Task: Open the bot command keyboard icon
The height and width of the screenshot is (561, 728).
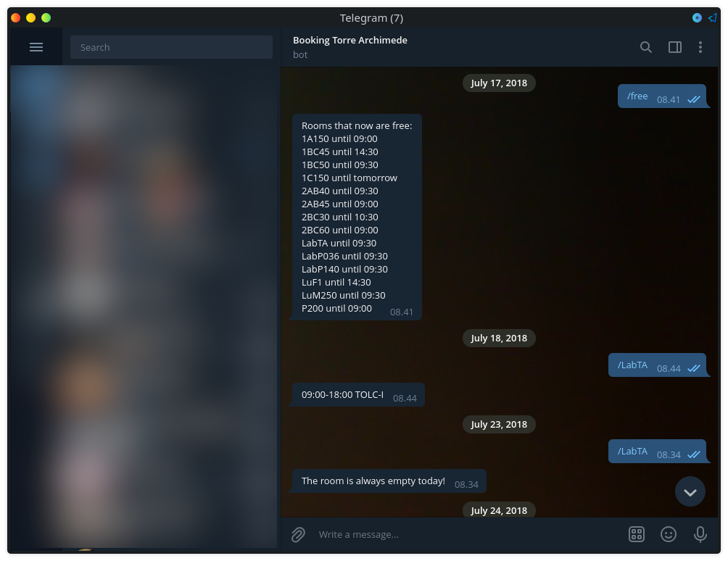Action: tap(636, 534)
